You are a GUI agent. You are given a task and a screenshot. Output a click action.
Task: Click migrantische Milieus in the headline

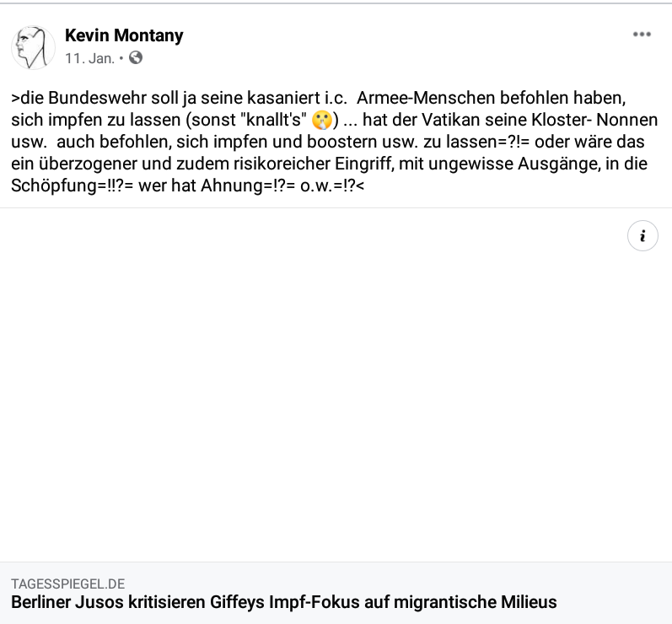[475, 602]
